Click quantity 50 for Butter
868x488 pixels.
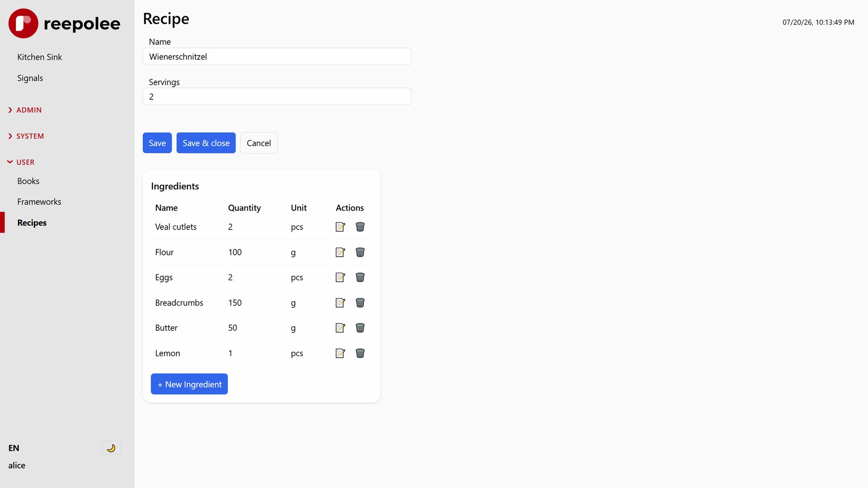(233, 328)
